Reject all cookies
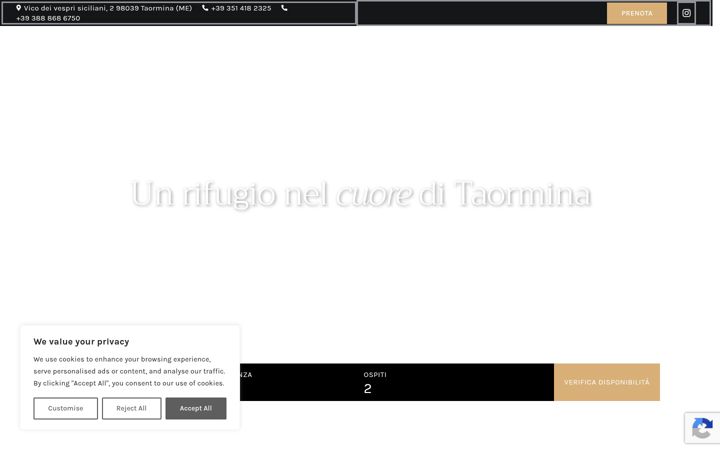The height and width of the screenshot is (450, 720). coord(131,408)
